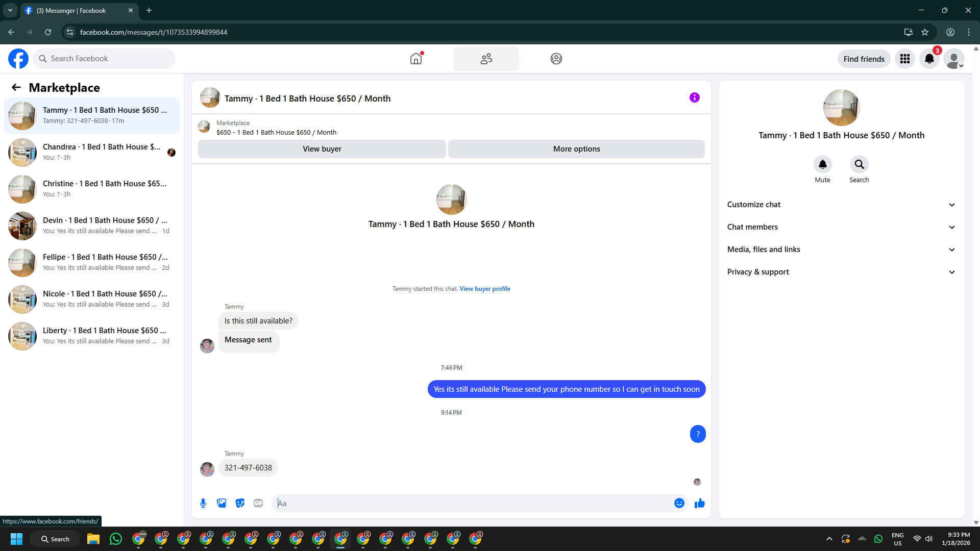
Task: Search within the conversation
Action: 859,164
